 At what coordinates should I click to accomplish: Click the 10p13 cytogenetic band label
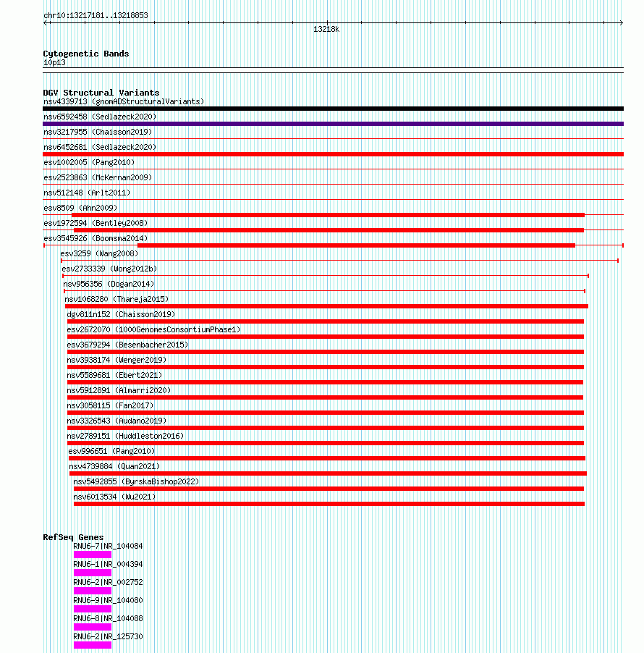click(x=54, y=62)
